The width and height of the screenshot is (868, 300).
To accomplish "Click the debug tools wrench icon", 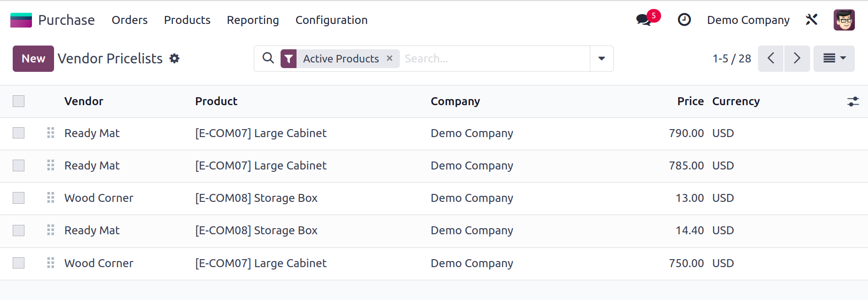I will [x=812, y=20].
